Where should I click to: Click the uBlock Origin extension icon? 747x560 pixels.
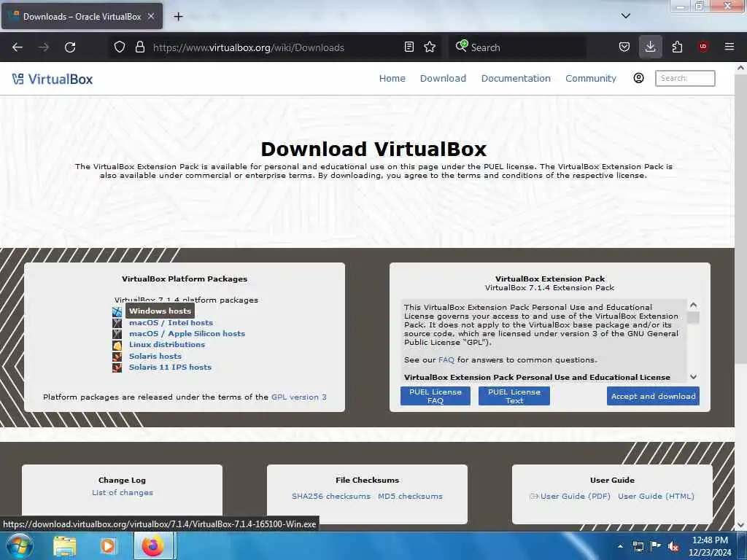(x=703, y=47)
